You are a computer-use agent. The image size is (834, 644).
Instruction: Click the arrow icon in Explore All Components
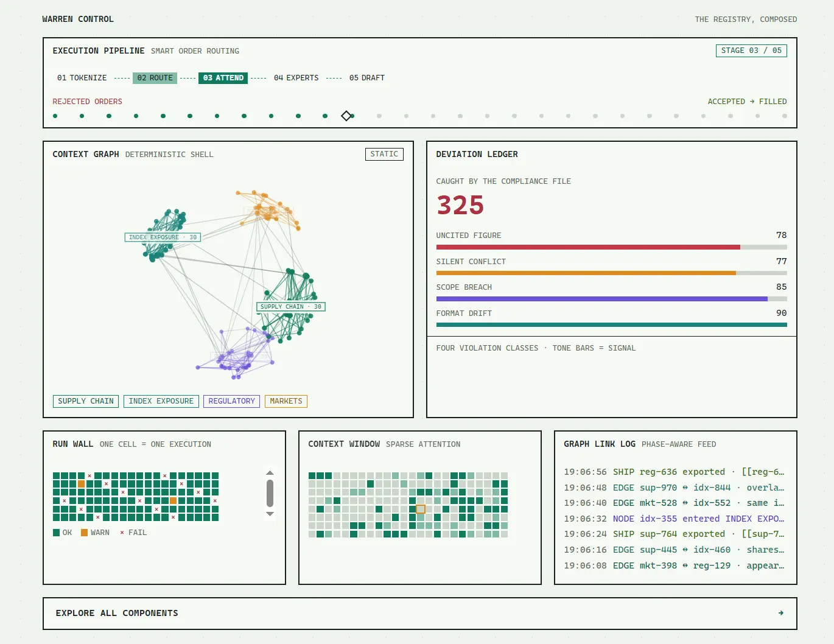pyautogui.click(x=780, y=613)
